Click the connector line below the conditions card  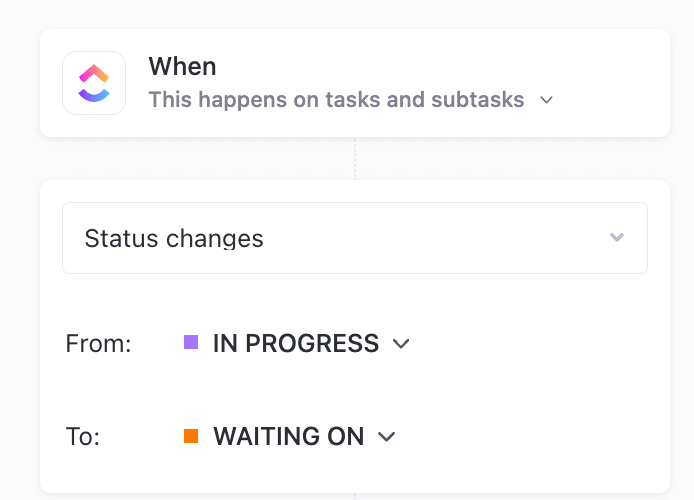point(355,496)
